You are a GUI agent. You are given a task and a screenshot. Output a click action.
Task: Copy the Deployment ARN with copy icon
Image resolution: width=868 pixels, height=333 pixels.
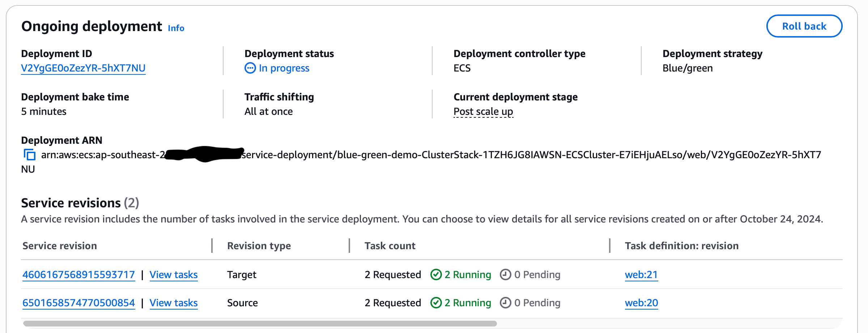point(30,155)
